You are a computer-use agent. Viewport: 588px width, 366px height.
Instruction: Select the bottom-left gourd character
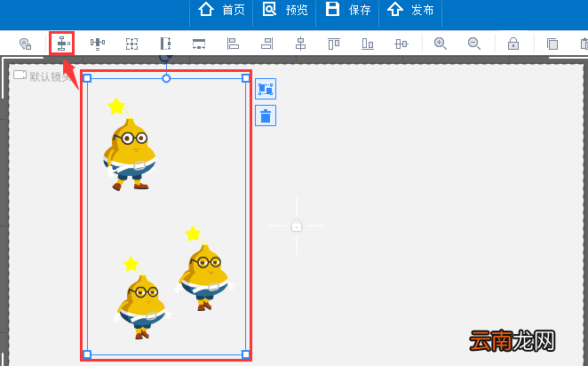click(142, 298)
